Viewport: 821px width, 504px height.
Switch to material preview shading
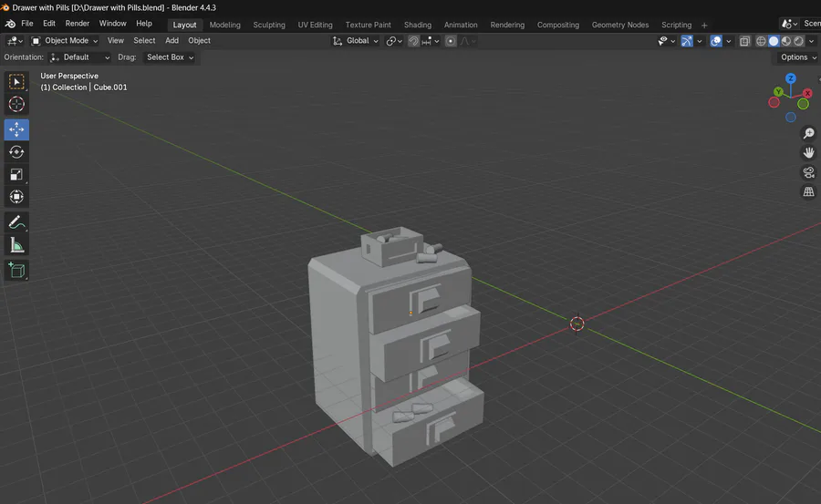(786, 41)
